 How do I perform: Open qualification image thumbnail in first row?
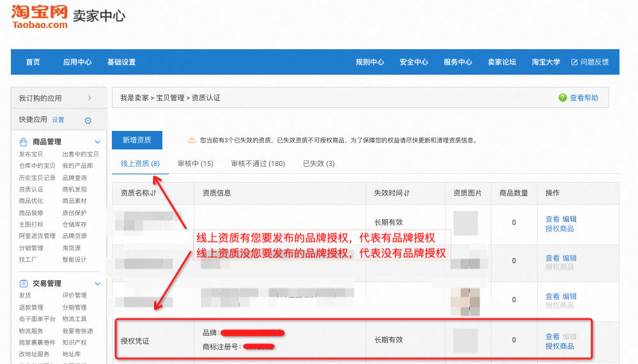(465, 223)
